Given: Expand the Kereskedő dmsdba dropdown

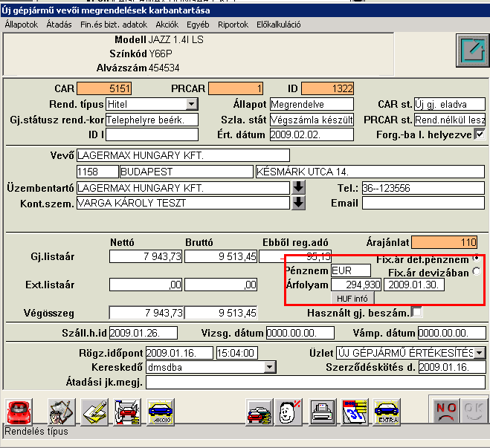Looking at the screenshot, I should (x=269, y=367).
